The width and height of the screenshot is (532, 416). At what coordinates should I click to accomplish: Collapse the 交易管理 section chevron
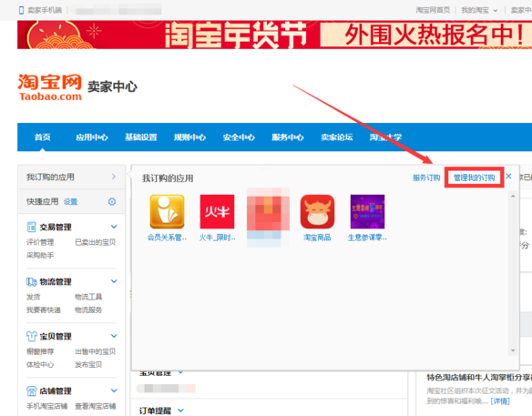(x=114, y=227)
